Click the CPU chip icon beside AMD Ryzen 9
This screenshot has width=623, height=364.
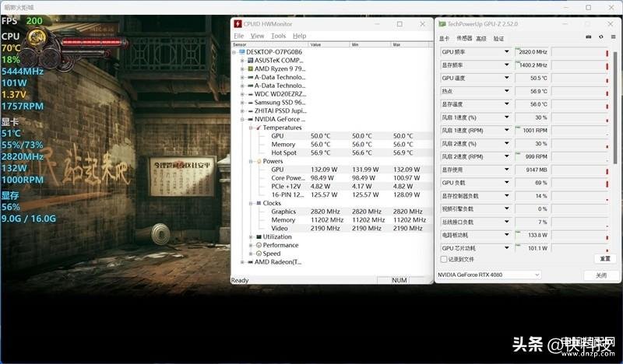[250, 68]
